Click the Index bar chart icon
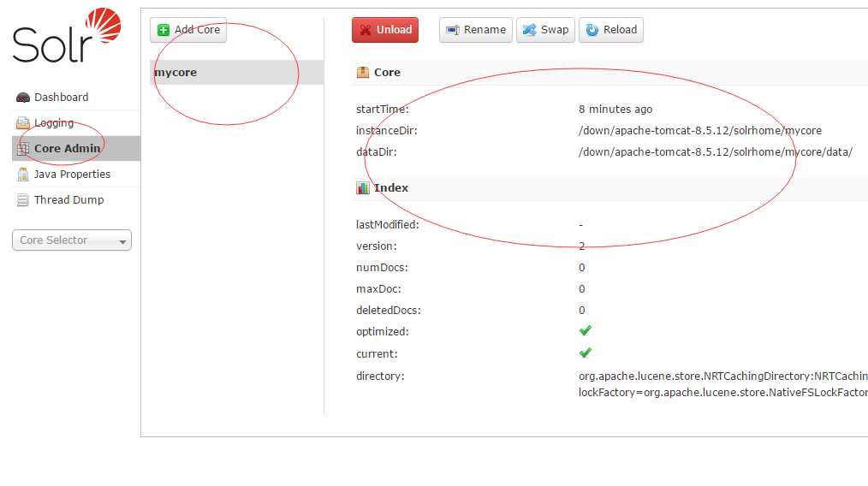868x486 pixels. point(363,188)
